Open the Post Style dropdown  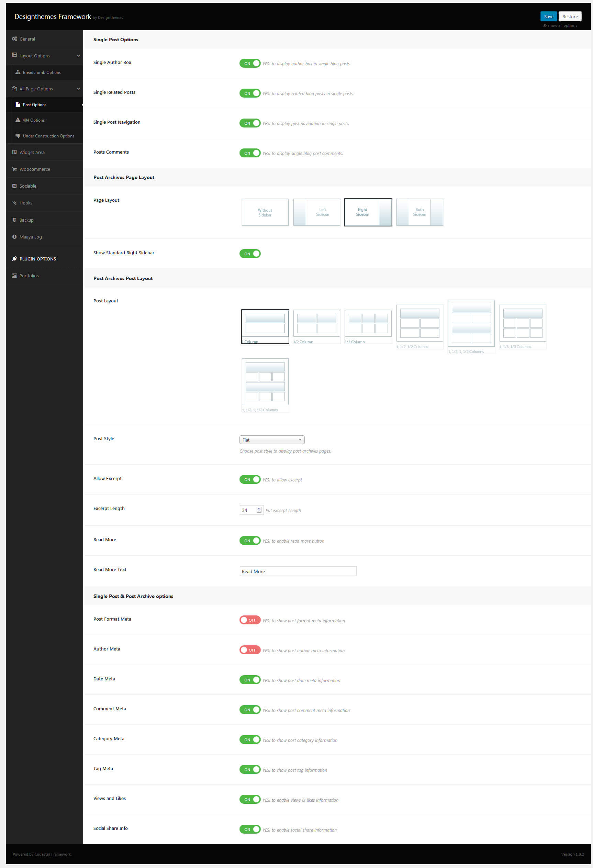point(272,440)
